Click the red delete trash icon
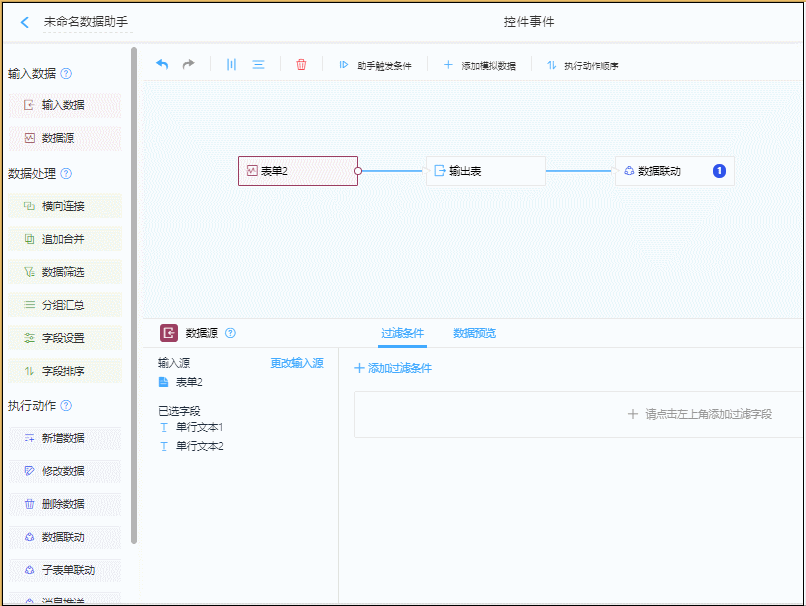Screen dimensions: 806x606 click(x=301, y=65)
